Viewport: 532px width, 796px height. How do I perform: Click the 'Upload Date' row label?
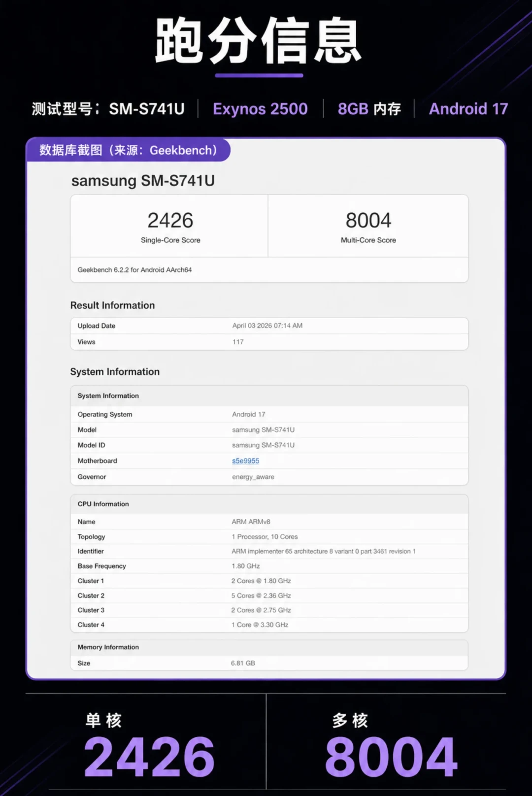tap(96, 326)
